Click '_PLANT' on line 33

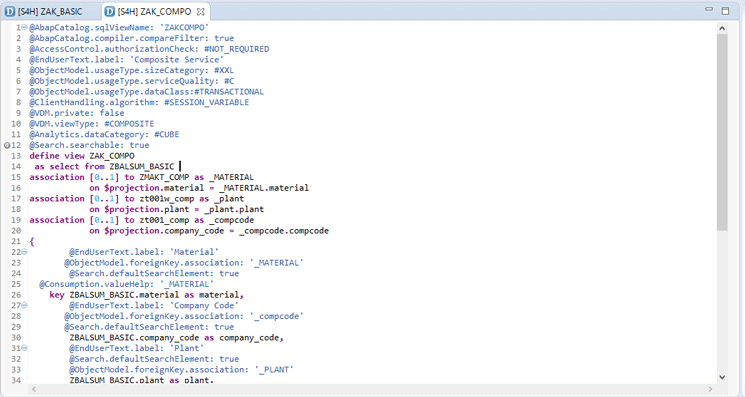coord(274,369)
